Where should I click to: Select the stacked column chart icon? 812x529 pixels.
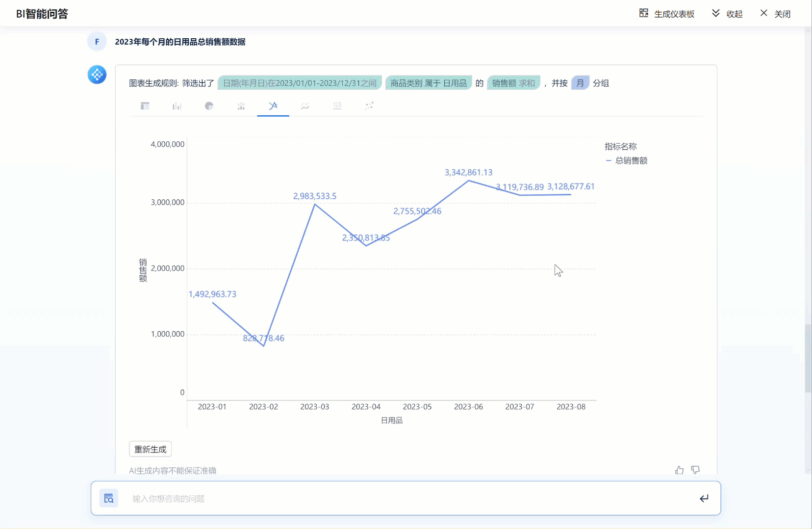pyautogui.click(x=241, y=106)
